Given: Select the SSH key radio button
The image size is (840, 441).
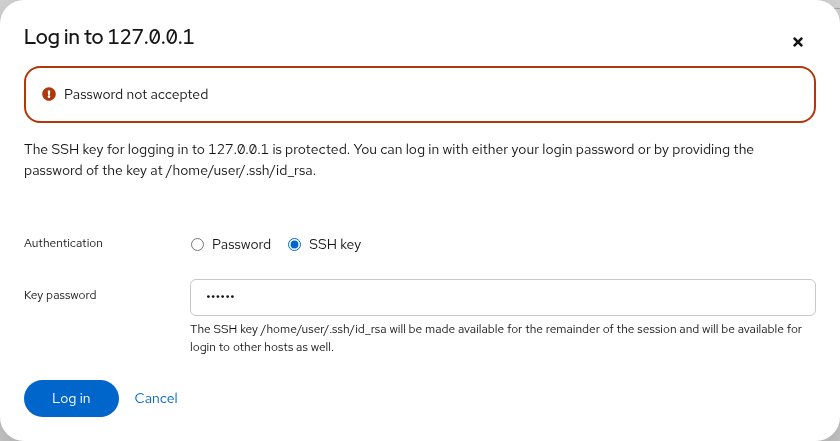Looking at the screenshot, I should [294, 245].
